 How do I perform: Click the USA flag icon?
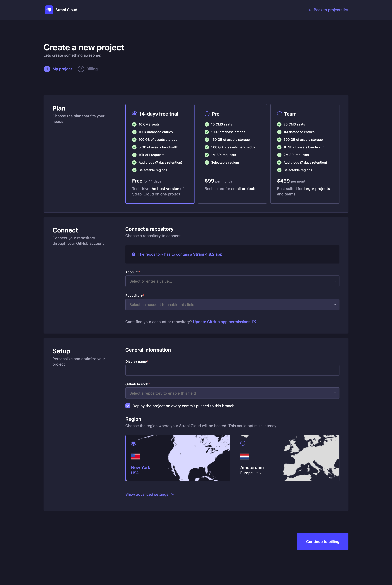coord(135,457)
